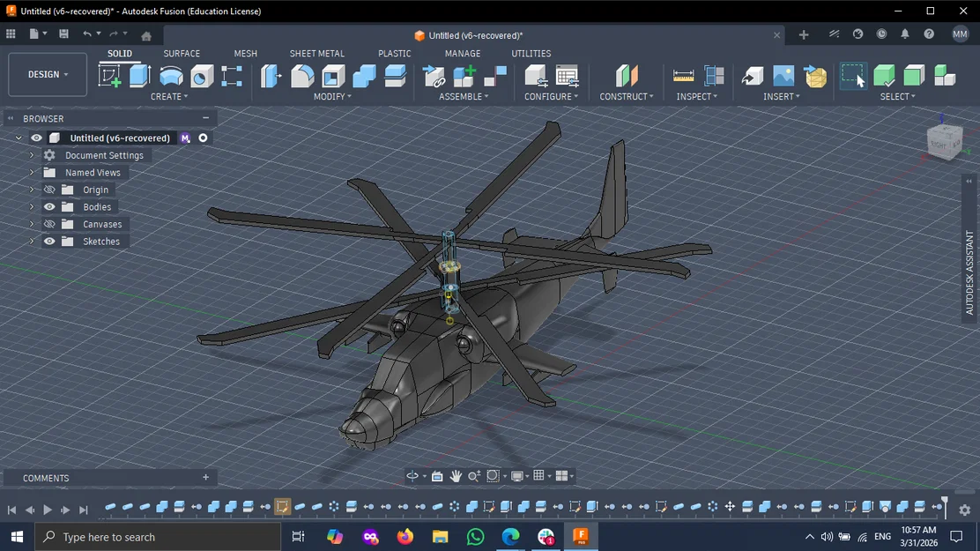
Task: Switch to the SURFACE tab
Action: tap(182, 53)
